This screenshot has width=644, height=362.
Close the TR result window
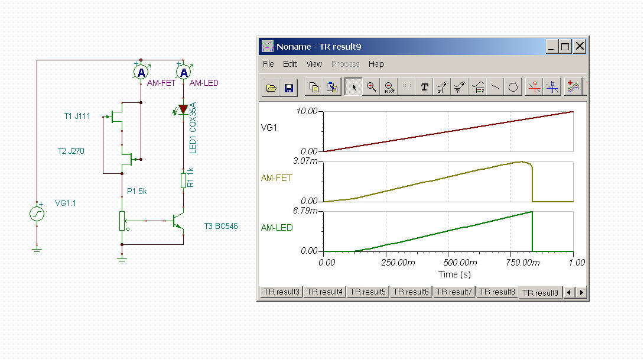(x=580, y=47)
